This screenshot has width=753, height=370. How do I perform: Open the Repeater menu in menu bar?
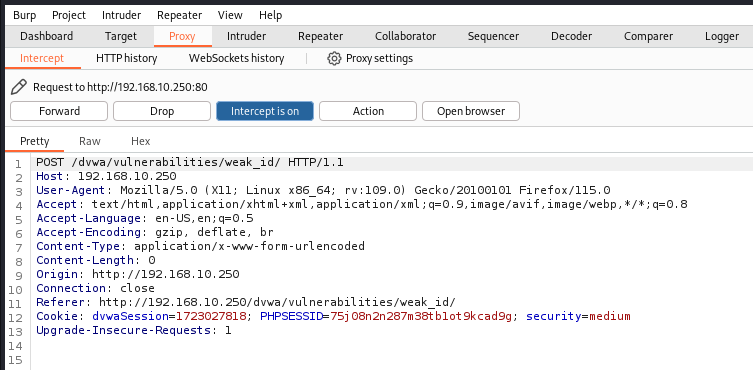[x=180, y=15]
